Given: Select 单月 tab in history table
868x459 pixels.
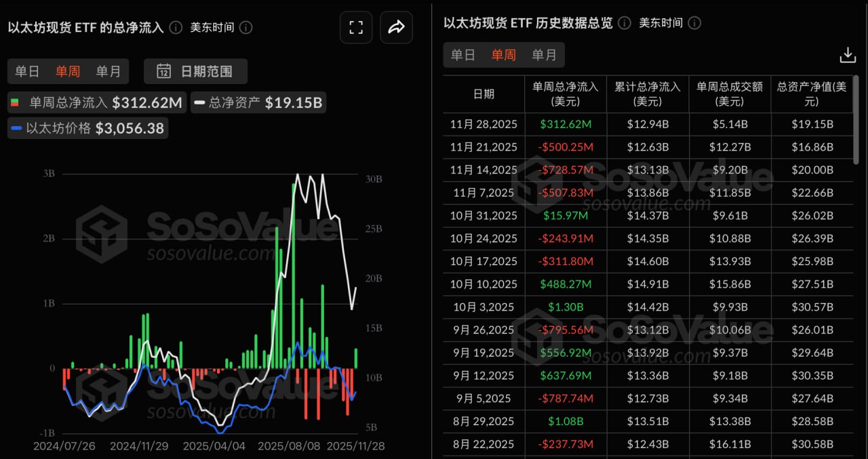Looking at the screenshot, I should click(544, 55).
